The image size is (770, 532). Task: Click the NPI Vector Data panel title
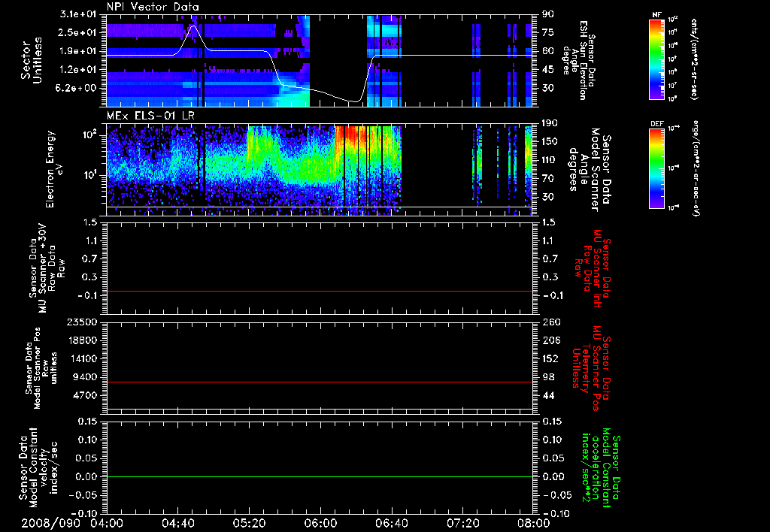[153, 7]
